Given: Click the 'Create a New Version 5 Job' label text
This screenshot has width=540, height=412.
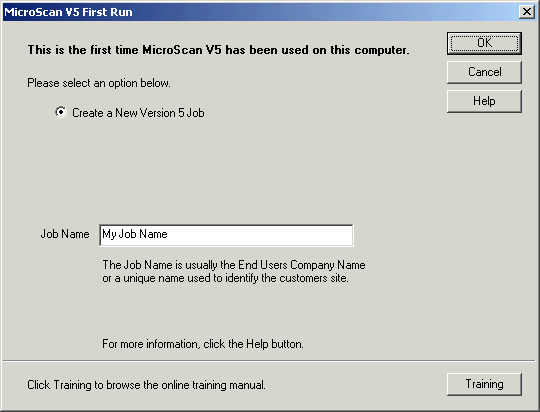Looking at the screenshot, I should tap(138, 113).
